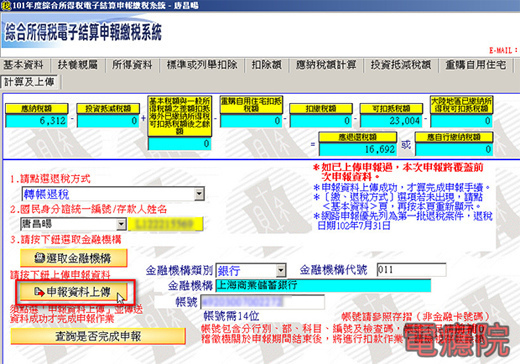Click the yellow ID number field
The image size is (520, 364).
(165, 224)
